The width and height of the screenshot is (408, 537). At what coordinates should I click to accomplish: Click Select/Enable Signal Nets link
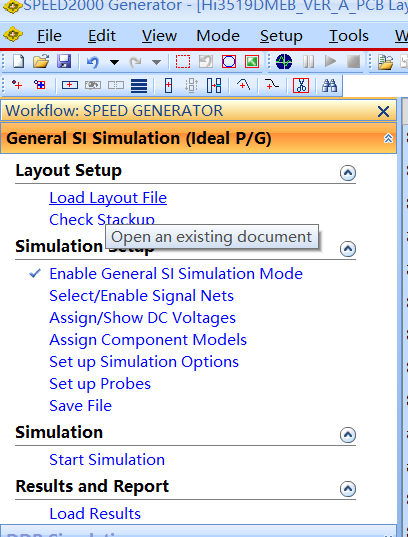[141, 296]
